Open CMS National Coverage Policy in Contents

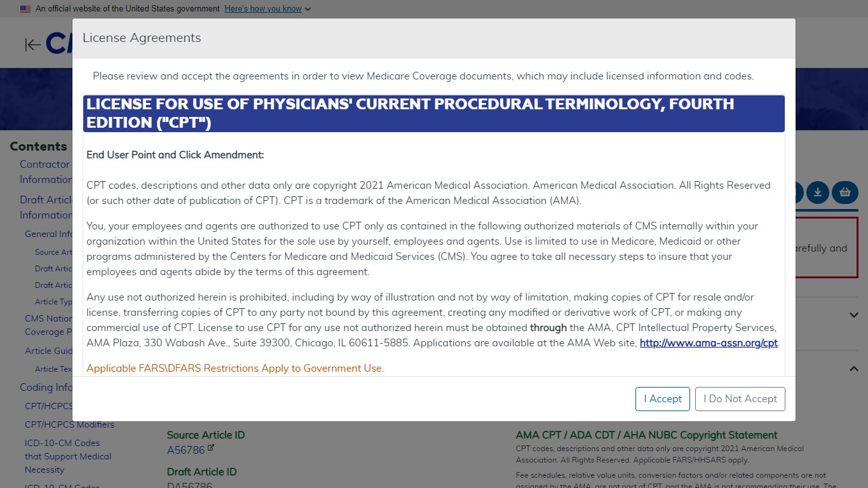(x=48, y=325)
